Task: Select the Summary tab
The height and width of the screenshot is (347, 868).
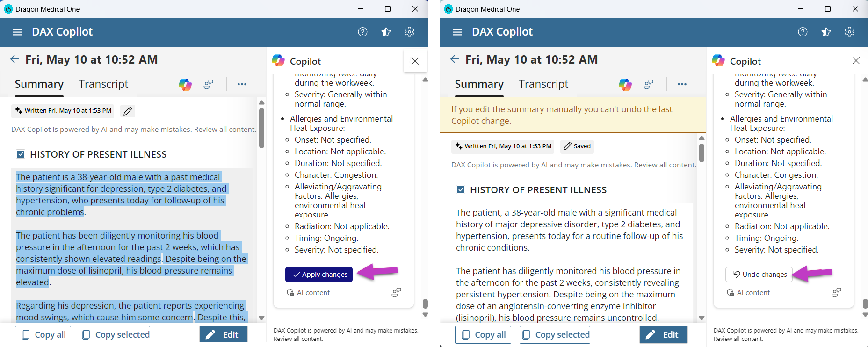Action: 39,84
